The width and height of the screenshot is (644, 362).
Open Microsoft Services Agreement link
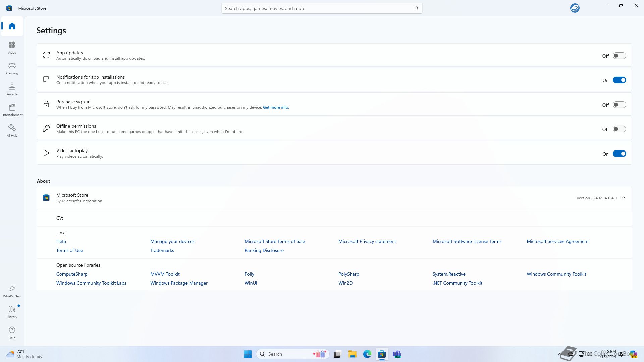[x=557, y=241]
